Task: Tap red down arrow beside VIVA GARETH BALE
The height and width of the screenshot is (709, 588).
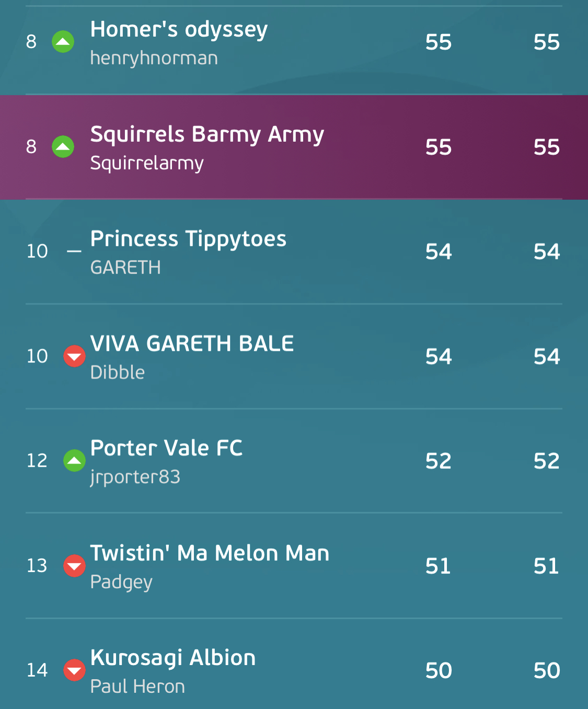Action: tap(74, 356)
